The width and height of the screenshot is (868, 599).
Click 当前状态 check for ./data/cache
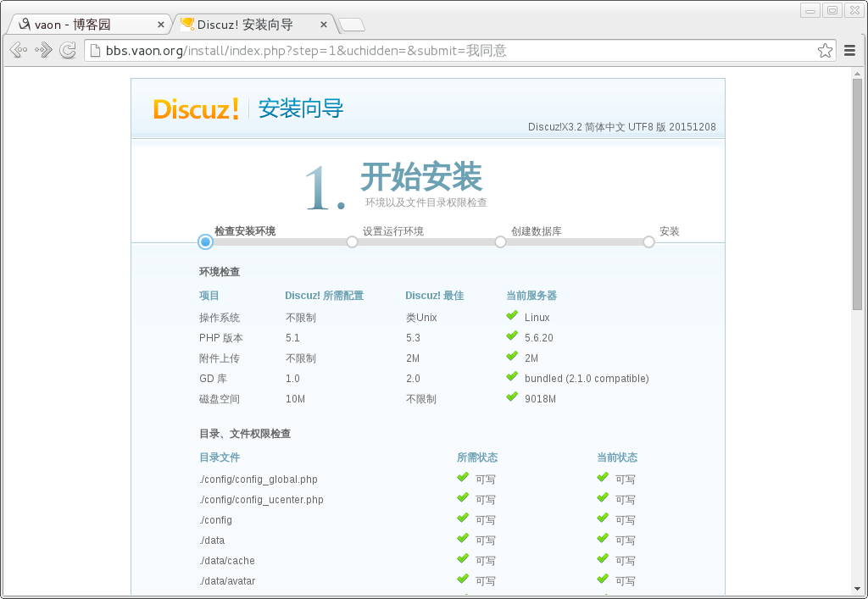pyautogui.click(x=603, y=559)
